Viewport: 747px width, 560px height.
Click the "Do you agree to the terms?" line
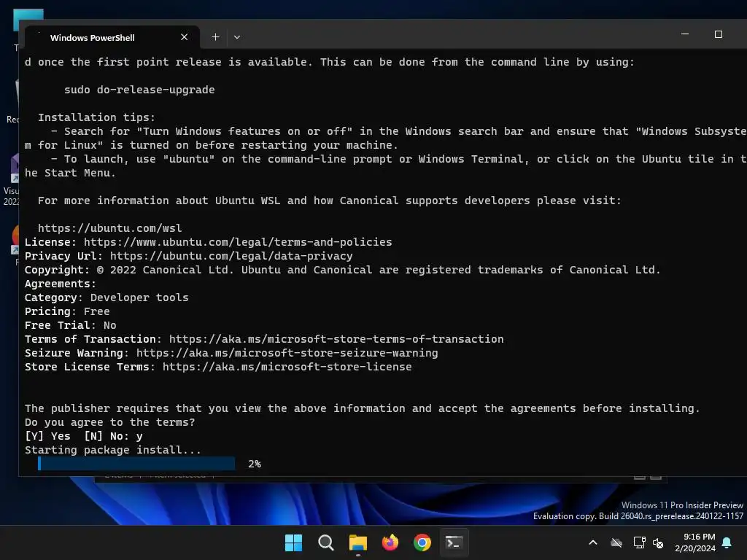coord(110,422)
